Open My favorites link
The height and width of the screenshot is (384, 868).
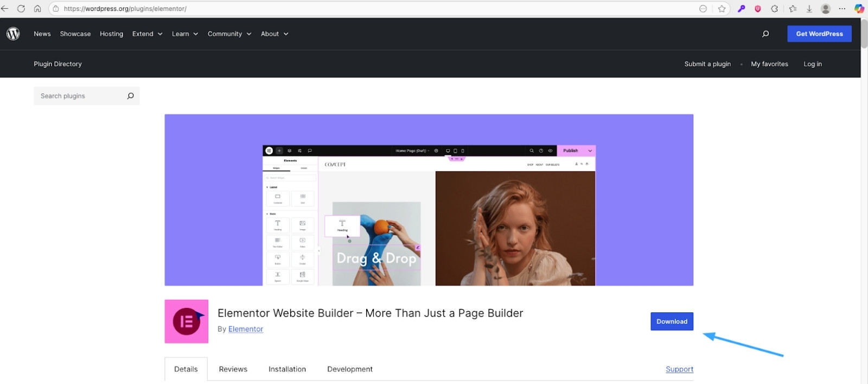tap(769, 64)
